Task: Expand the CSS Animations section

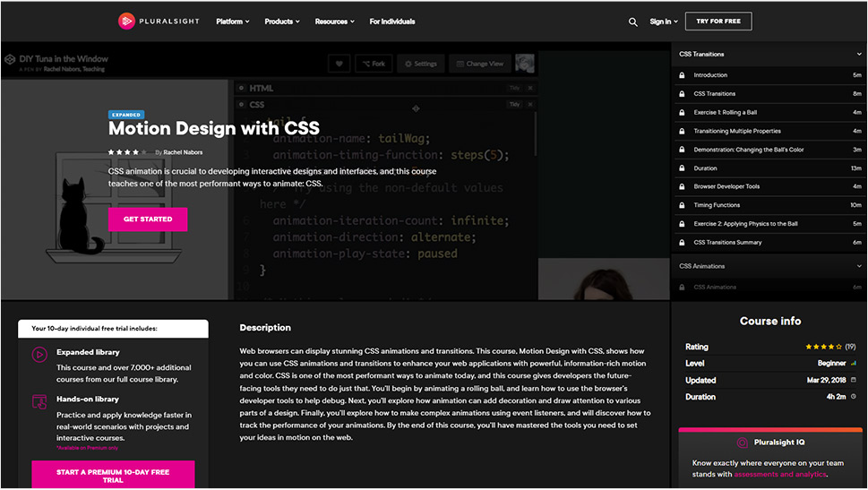Action: (x=858, y=266)
